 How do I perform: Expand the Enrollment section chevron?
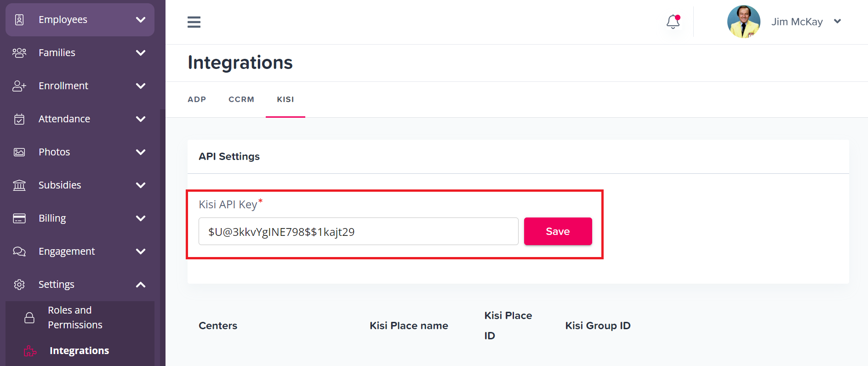[141, 86]
